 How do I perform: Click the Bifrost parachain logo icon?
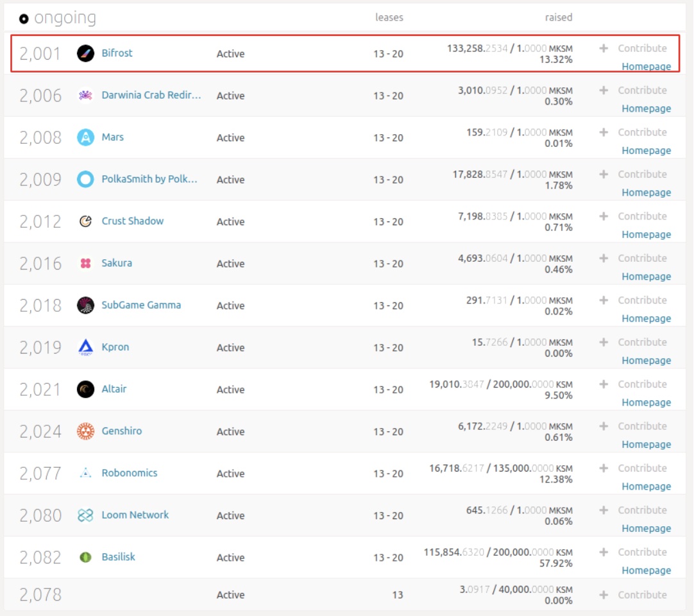tap(85, 54)
